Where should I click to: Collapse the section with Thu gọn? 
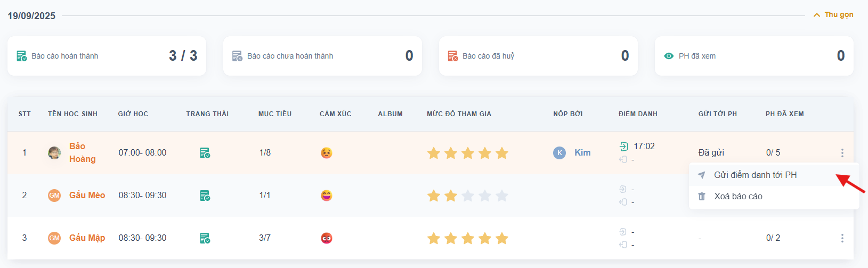[833, 15]
